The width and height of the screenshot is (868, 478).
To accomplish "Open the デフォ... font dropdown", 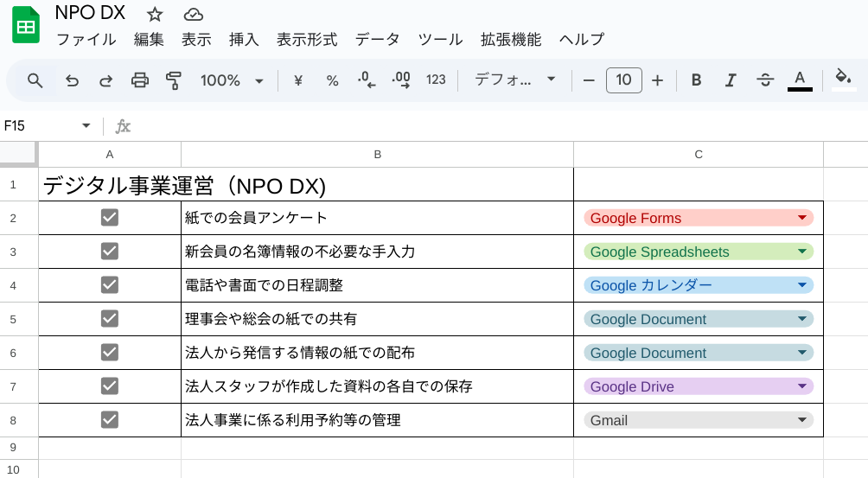I will [514, 80].
